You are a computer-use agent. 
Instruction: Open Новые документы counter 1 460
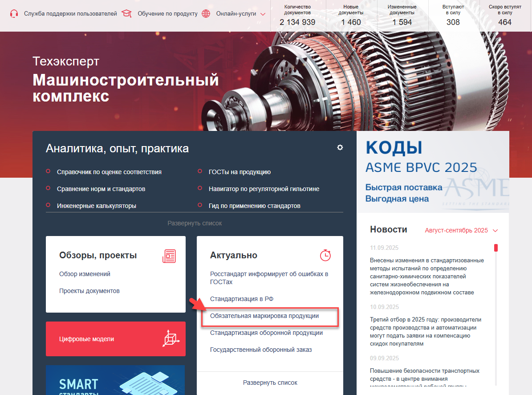(351, 16)
